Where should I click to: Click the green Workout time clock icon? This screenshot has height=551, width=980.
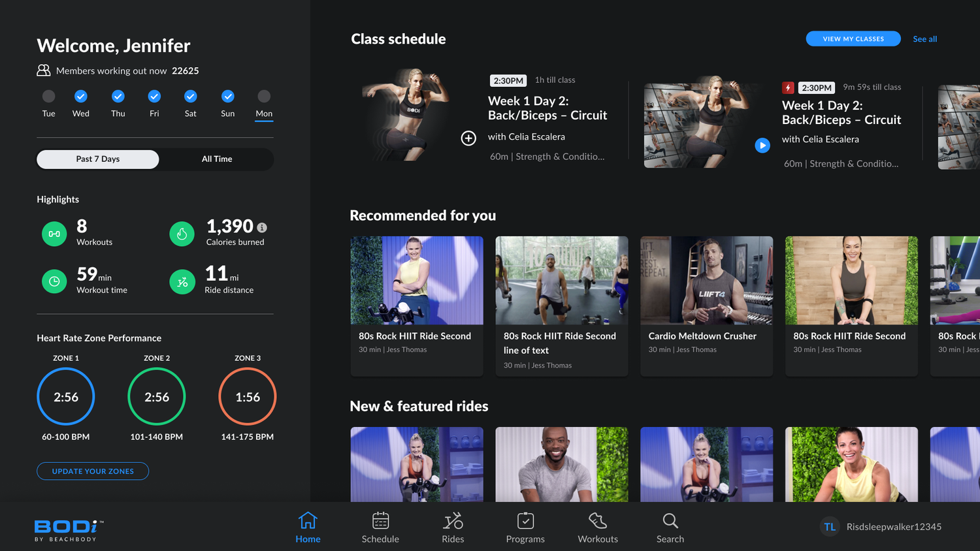54,281
